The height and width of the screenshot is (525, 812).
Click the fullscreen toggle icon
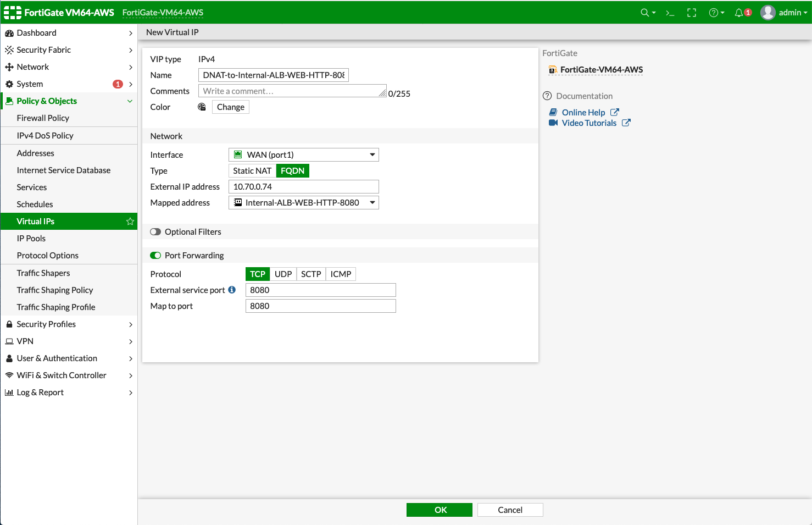[x=692, y=13]
